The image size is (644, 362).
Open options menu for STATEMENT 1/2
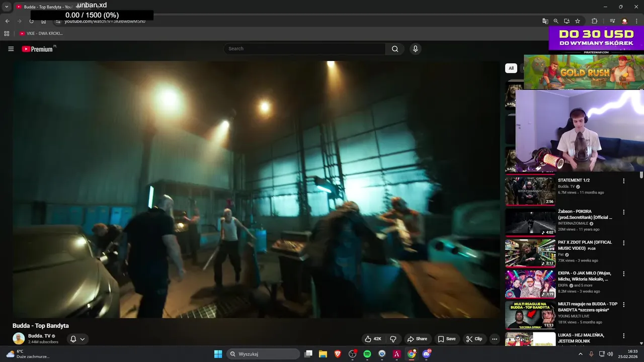pos(624,181)
